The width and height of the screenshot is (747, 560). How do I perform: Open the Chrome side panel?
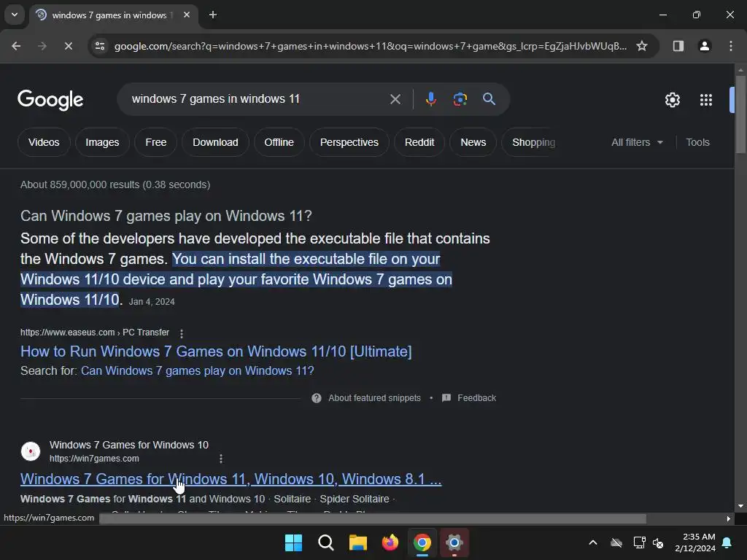click(678, 46)
